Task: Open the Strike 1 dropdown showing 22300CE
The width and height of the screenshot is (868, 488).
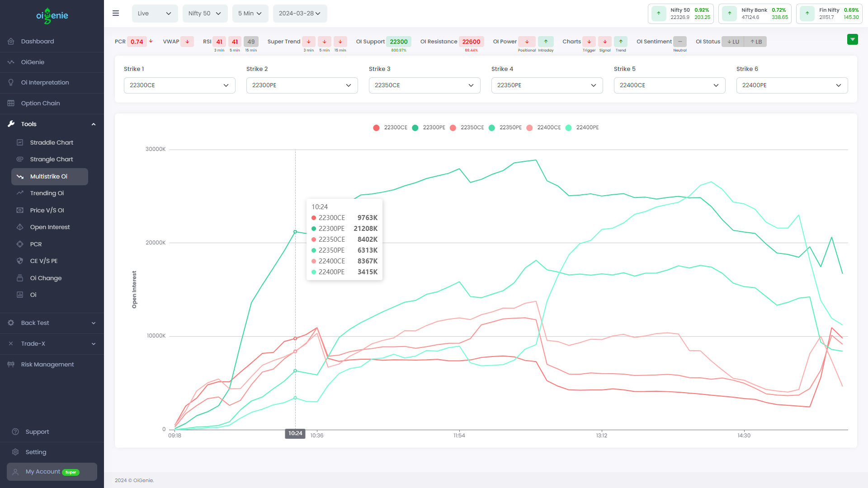Action: [x=179, y=85]
